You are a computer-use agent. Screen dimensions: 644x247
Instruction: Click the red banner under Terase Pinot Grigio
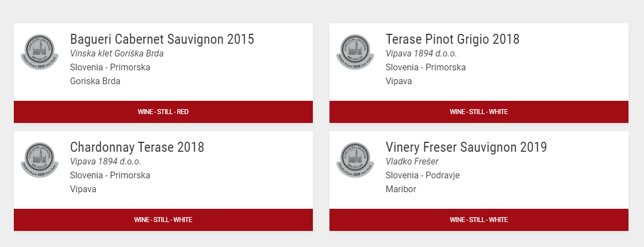pos(479,112)
